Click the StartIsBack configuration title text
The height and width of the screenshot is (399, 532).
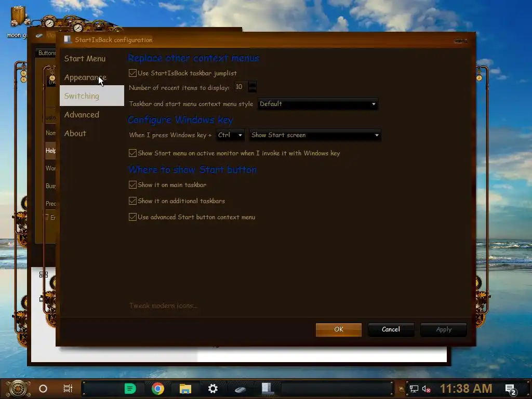click(114, 39)
